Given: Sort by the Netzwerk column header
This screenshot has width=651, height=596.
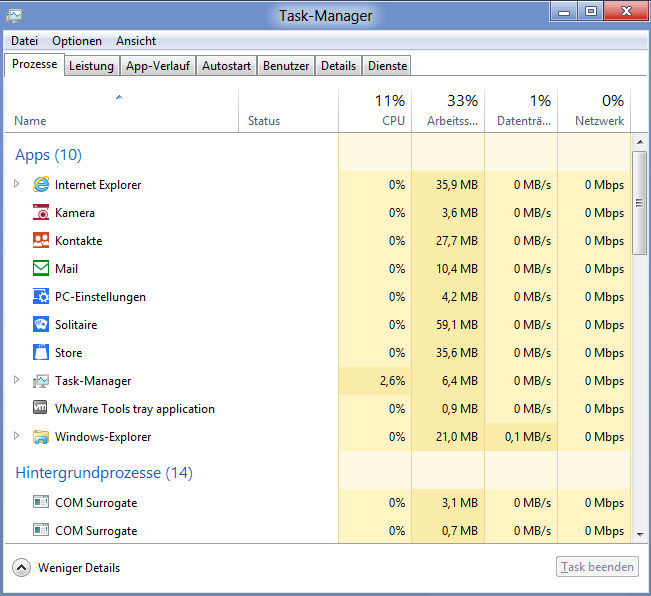Looking at the screenshot, I should (594, 111).
